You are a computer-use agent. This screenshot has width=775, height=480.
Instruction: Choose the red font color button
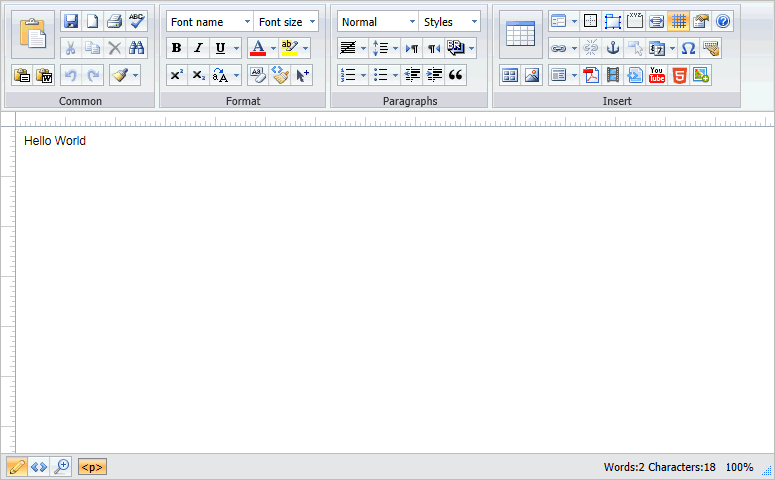[258, 48]
